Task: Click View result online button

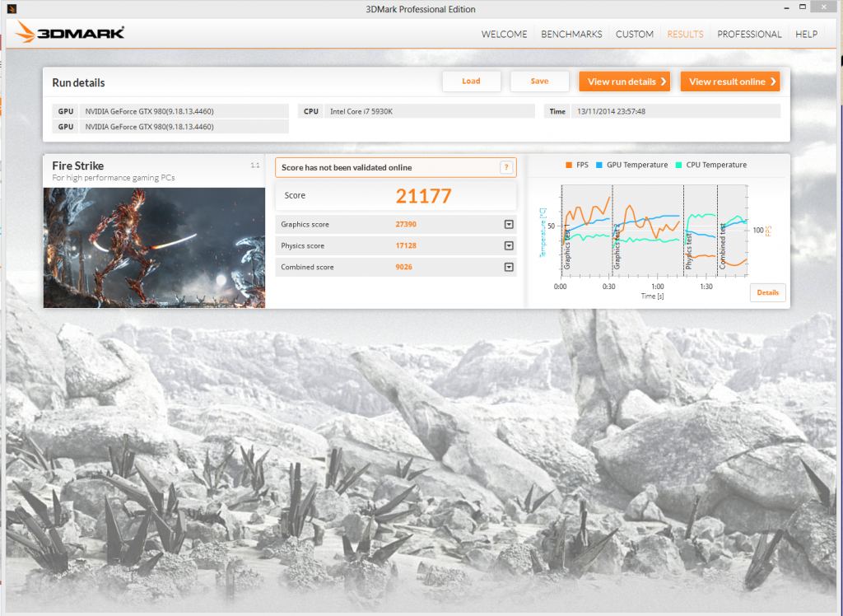Action: pos(729,82)
